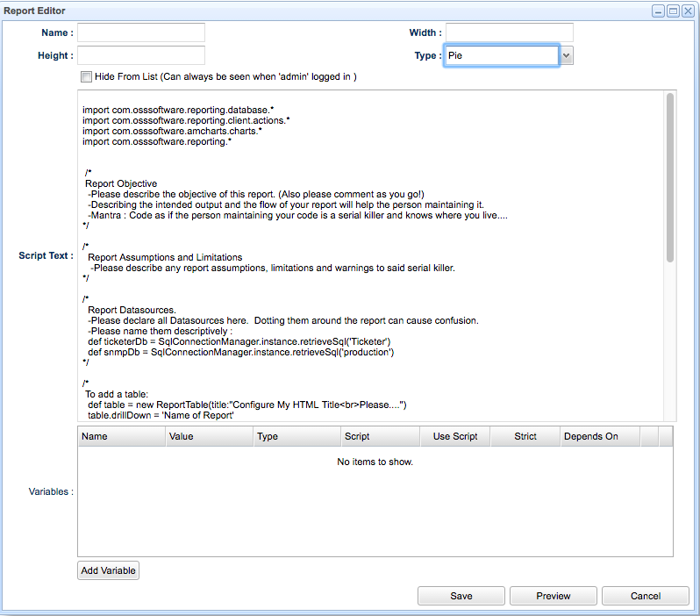Screen dimensions: 700x616
Task: Place cursor in the Script Text editor
Action: [x=368, y=254]
